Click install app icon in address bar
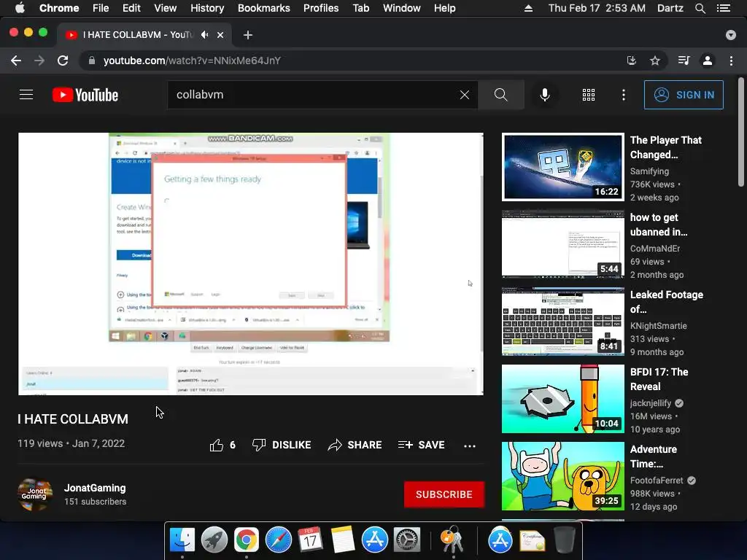Image resolution: width=747 pixels, height=560 pixels. pos(632,61)
